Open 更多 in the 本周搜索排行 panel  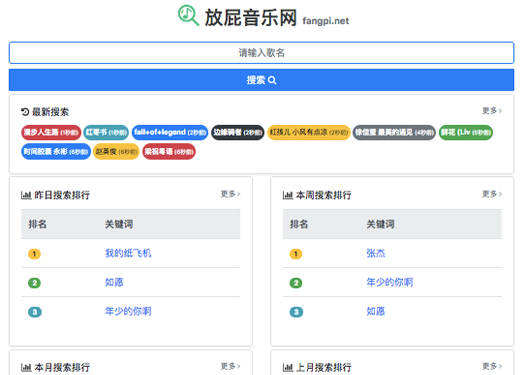[492, 194]
